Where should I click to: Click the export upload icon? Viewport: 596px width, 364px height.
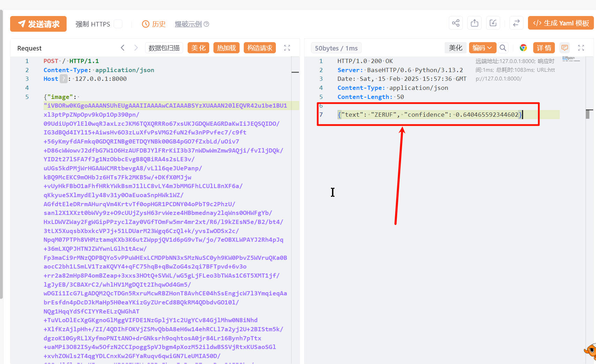(474, 23)
